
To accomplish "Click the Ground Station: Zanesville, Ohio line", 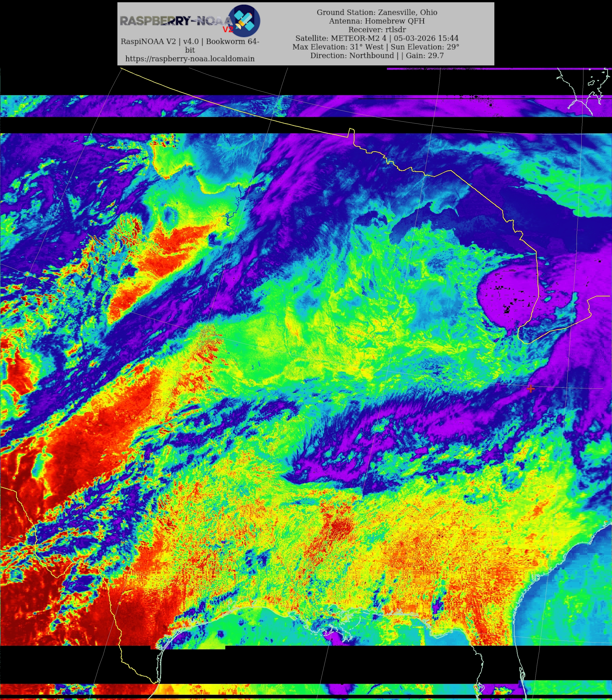I will pos(377,12).
